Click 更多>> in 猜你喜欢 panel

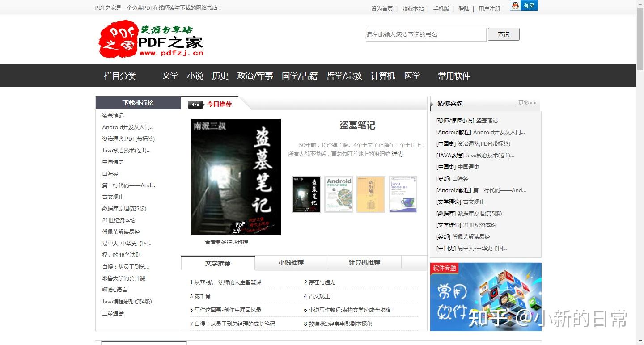click(527, 103)
